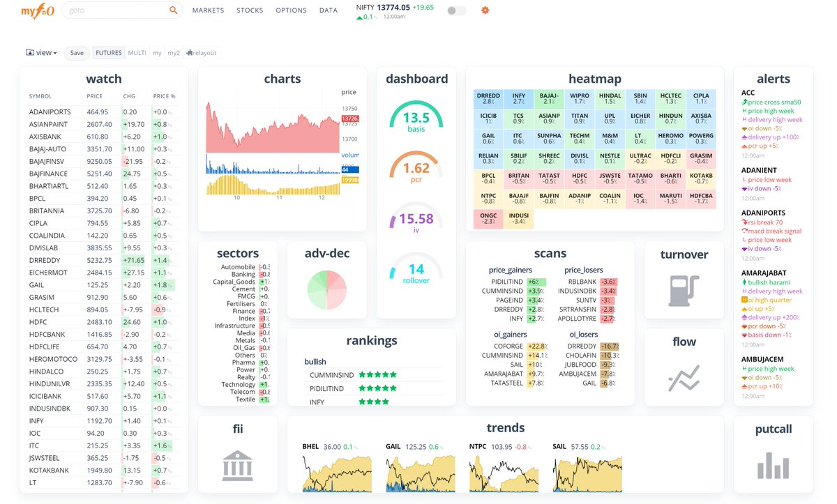Click the basis gauge 13.5
Screen dimensions: 837x504
(416, 117)
